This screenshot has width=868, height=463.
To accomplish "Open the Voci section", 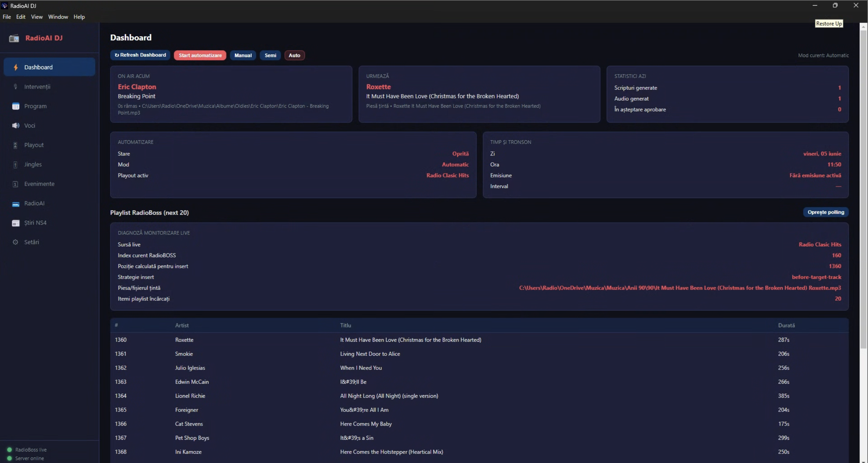I will pyautogui.click(x=49, y=125).
